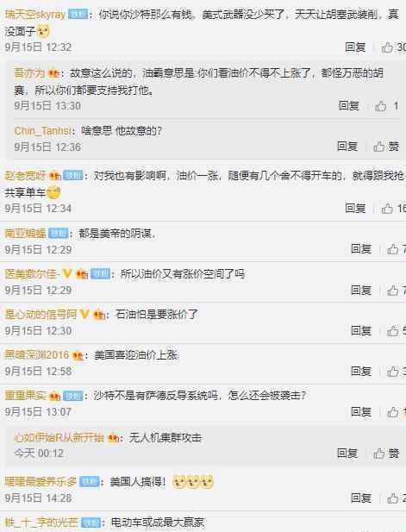Open 是心动的信号阿's profile
Viewport: 406px width, 532px height.
pos(41,314)
